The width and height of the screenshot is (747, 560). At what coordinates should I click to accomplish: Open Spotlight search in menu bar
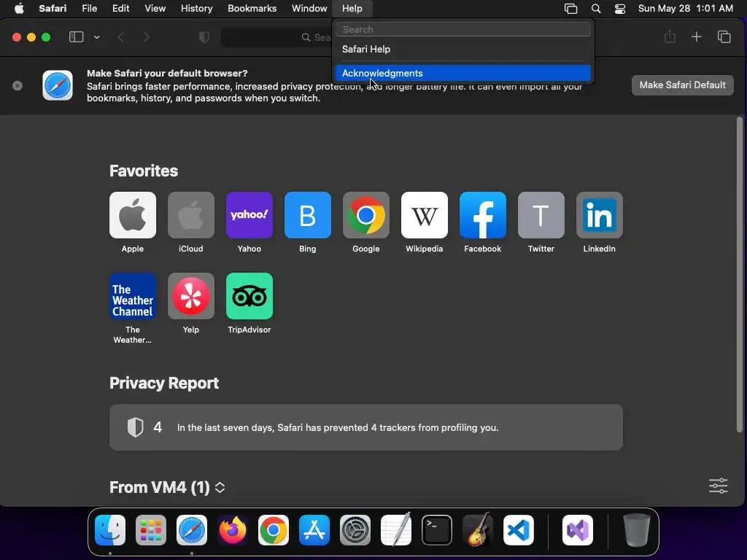pos(595,9)
